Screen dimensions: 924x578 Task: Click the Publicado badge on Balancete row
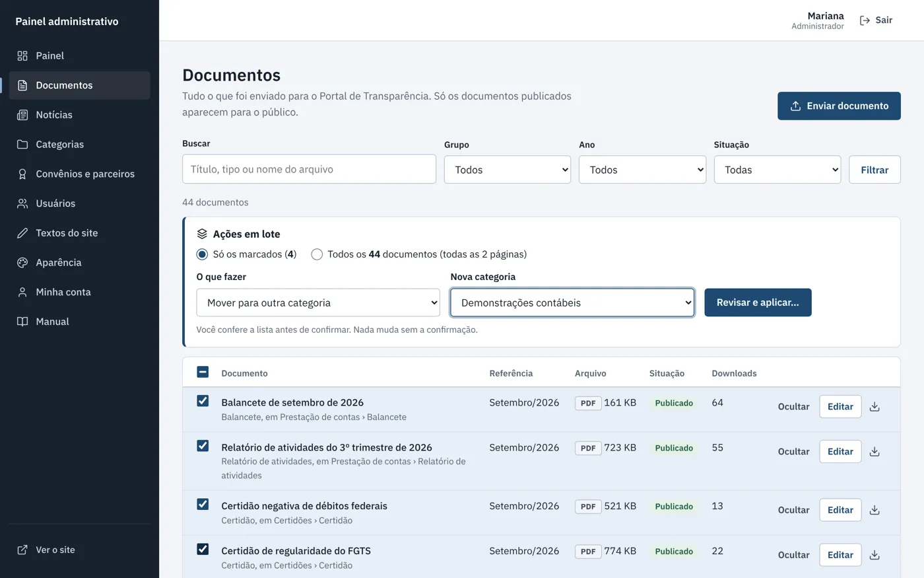(x=674, y=403)
